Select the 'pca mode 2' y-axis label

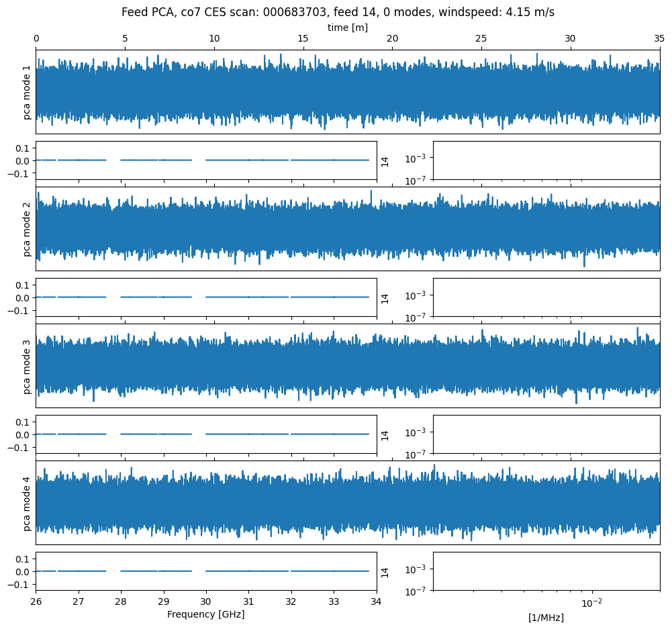28,229
